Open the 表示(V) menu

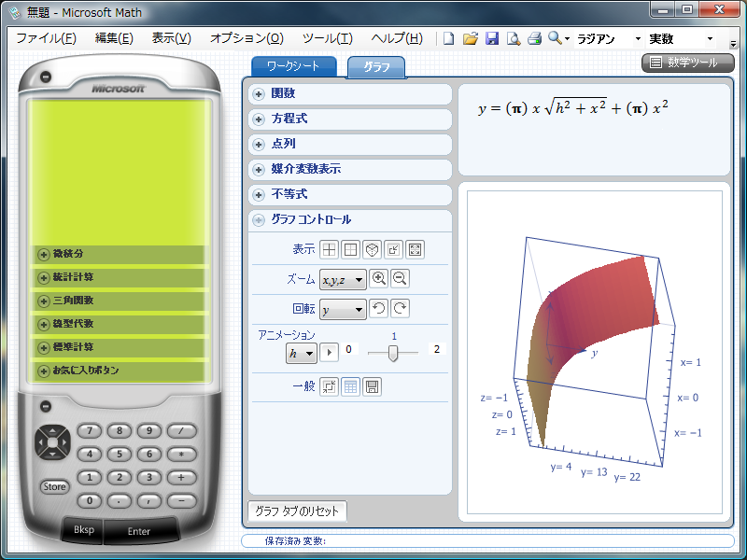[172, 38]
